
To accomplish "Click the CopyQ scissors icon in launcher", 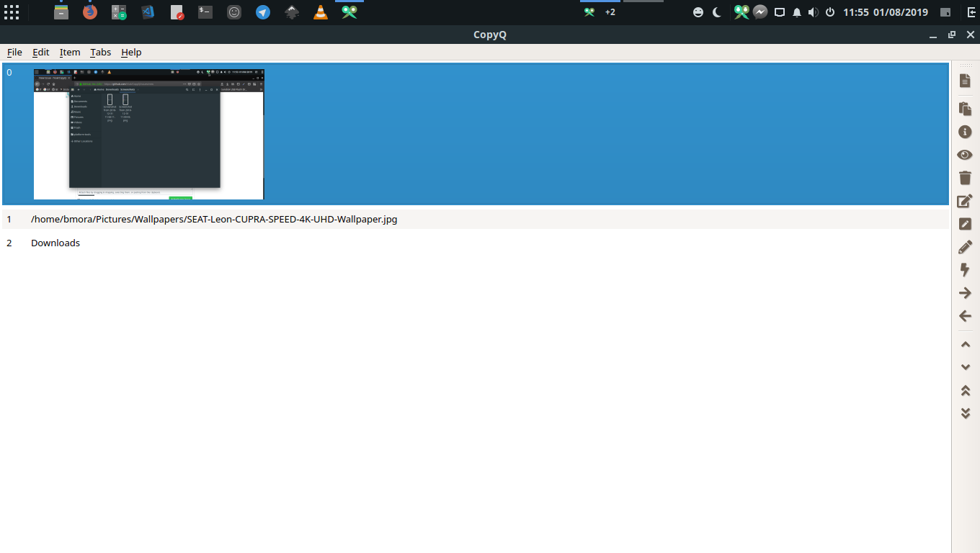I will [x=349, y=12].
